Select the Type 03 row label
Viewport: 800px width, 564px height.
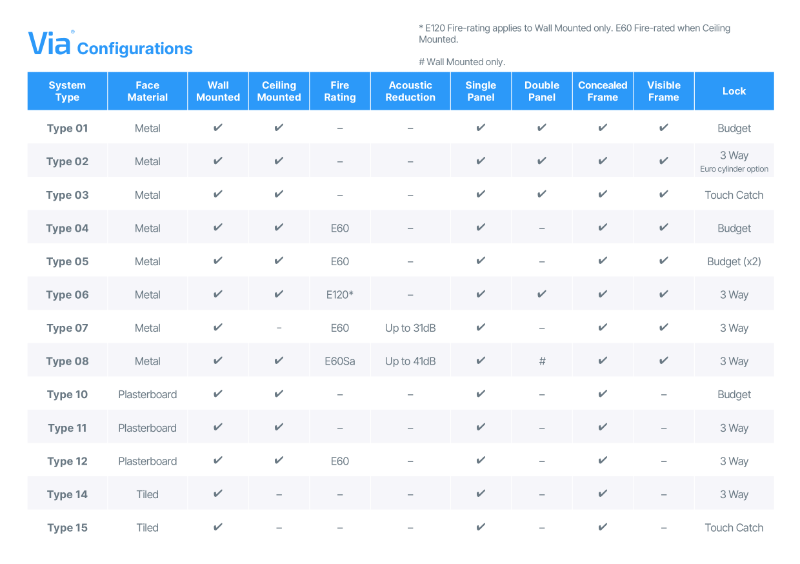(x=67, y=195)
